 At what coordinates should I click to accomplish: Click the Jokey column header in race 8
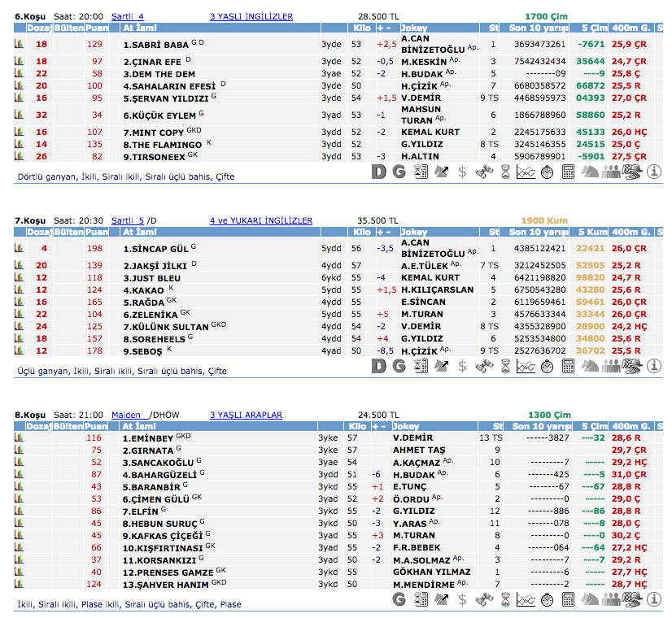click(407, 426)
